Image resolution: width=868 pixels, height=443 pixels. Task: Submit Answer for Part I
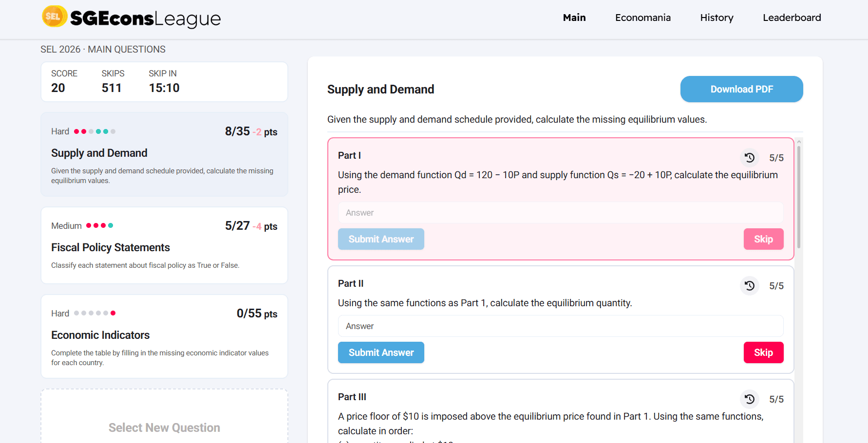coord(381,239)
